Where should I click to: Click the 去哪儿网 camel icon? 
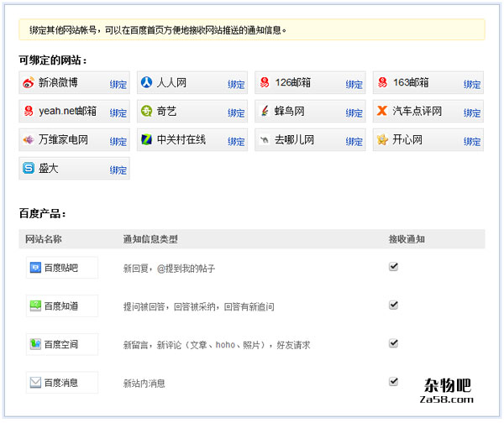click(265, 139)
